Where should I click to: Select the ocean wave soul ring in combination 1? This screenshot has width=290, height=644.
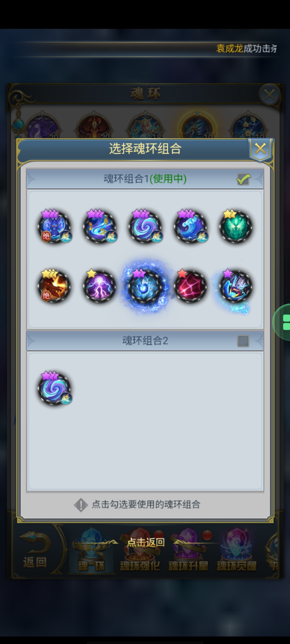point(190,226)
